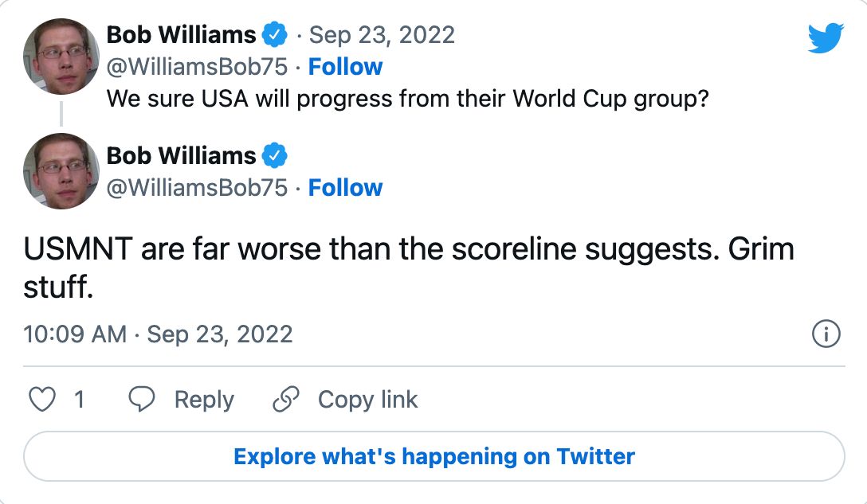This screenshot has width=867, height=504.
Task: Click Follow under the second tweet
Action: [346, 188]
